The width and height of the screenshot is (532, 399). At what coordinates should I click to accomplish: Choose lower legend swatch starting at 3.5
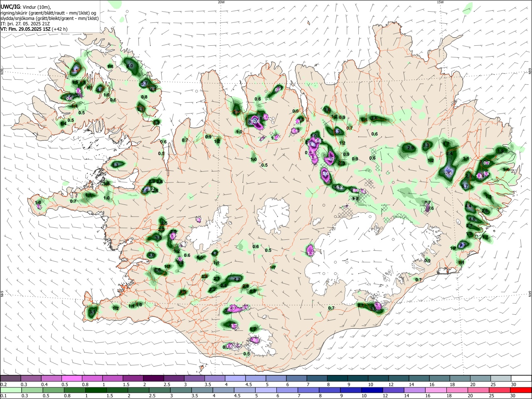202,390
